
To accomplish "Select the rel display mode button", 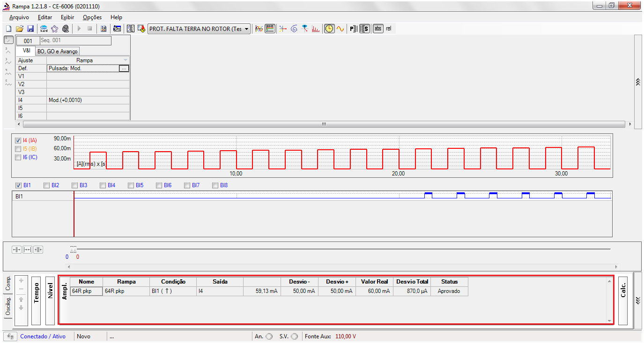I will click(x=388, y=29).
